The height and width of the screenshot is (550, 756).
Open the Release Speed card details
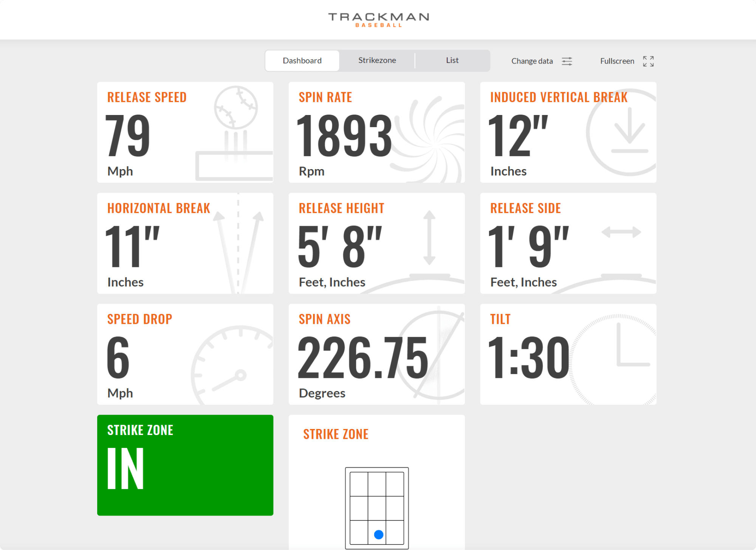(x=185, y=132)
